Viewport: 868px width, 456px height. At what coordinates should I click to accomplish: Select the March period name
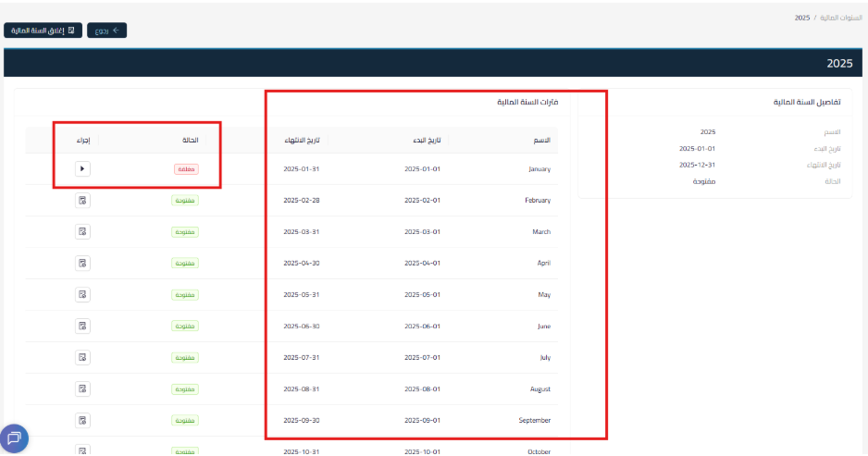point(541,232)
